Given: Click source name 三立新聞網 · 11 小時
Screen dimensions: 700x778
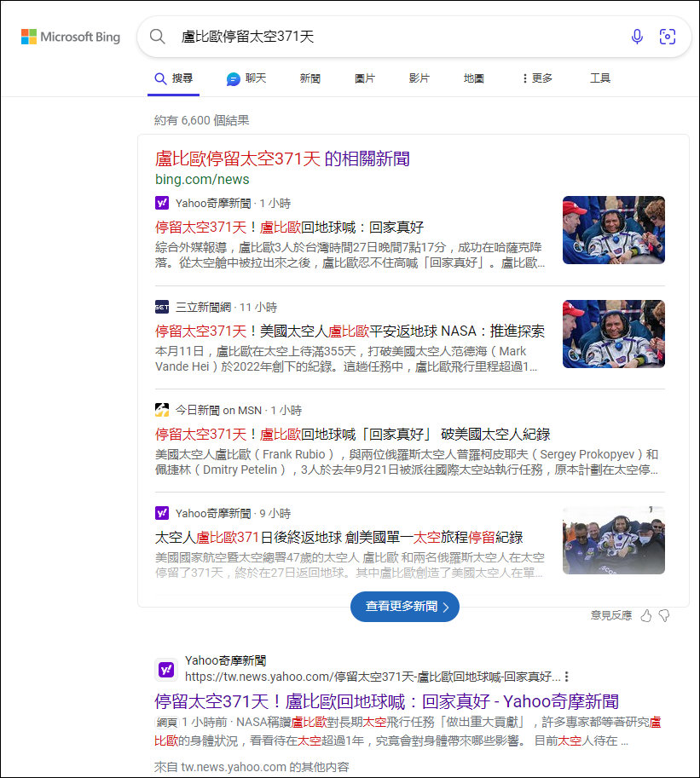Looking at the screenshot, I should tap(226, 307).
